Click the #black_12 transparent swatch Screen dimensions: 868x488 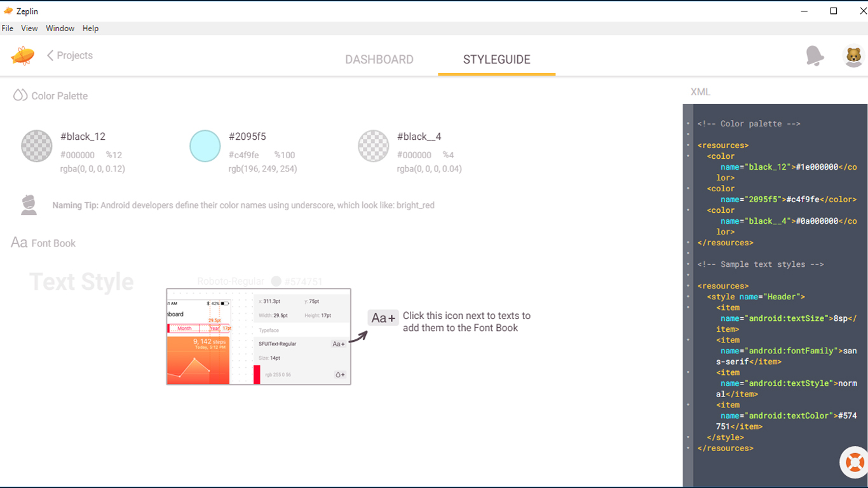coord(36,146)
